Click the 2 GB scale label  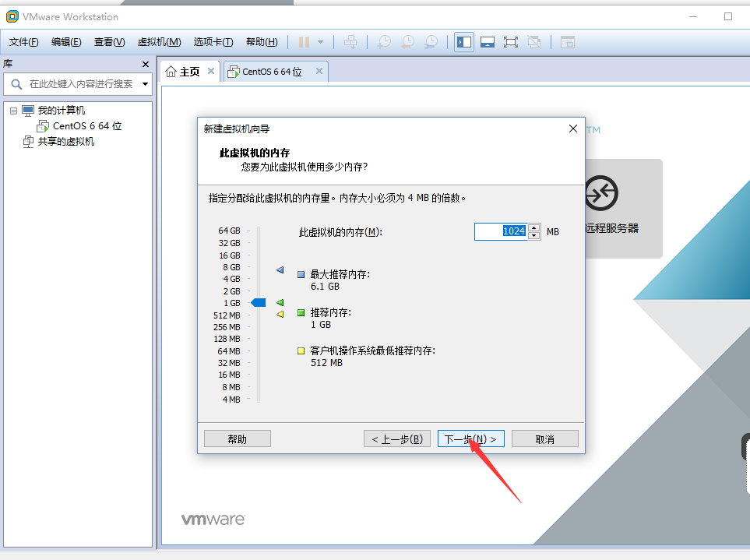pos(231,291)
